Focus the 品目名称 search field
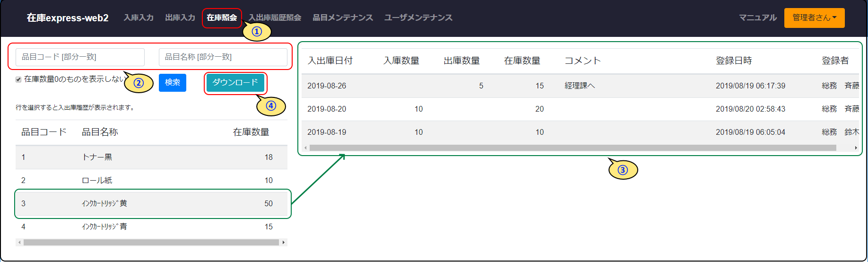This screenshot has width=868, height=262. [223, 57]
